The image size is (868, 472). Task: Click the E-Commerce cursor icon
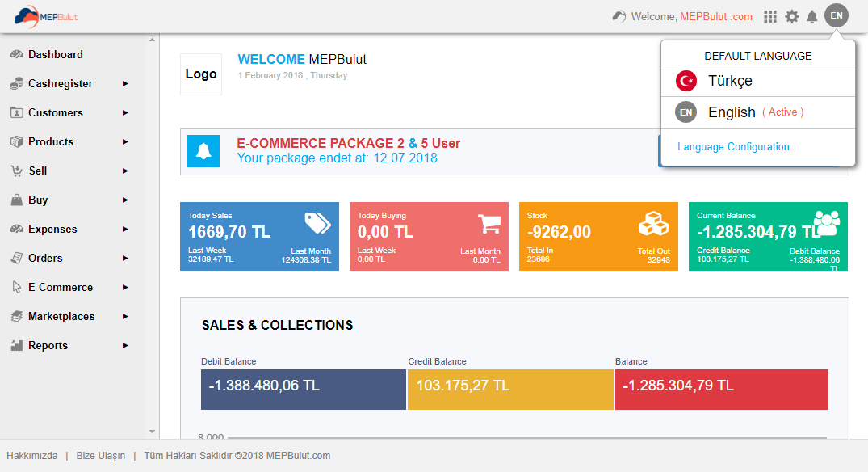click(17, 287)
